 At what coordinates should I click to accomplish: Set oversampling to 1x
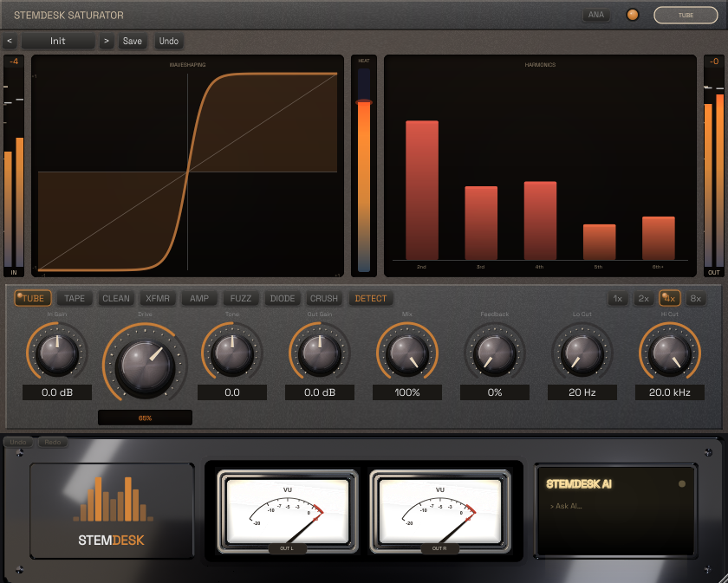tap(617, 299)
